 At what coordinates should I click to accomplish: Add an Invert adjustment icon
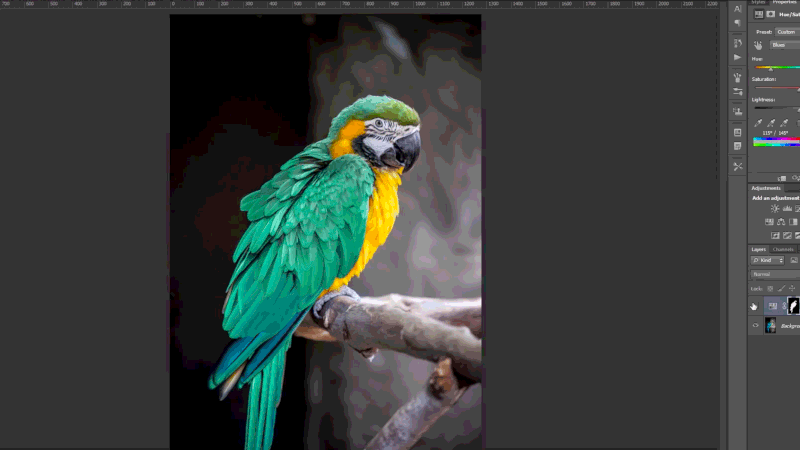point(775,236)
